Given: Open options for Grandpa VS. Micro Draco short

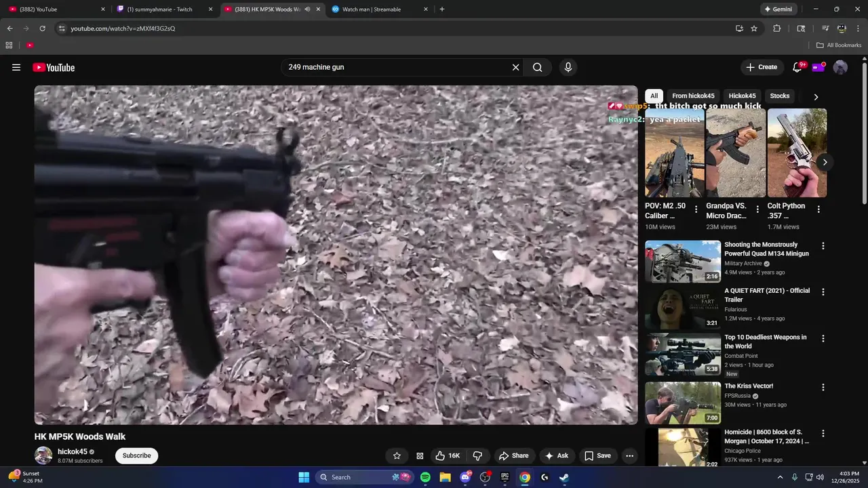Looking at the screenshot, I should pos(757,209).
